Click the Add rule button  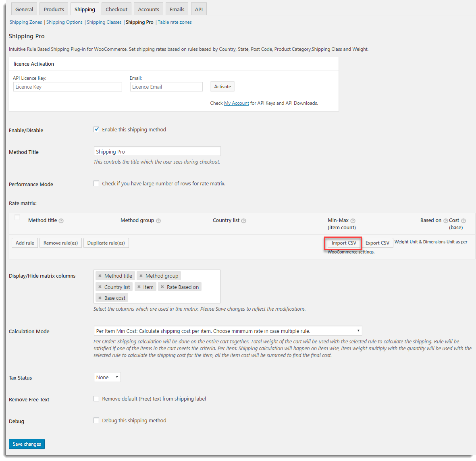point(25,243)
